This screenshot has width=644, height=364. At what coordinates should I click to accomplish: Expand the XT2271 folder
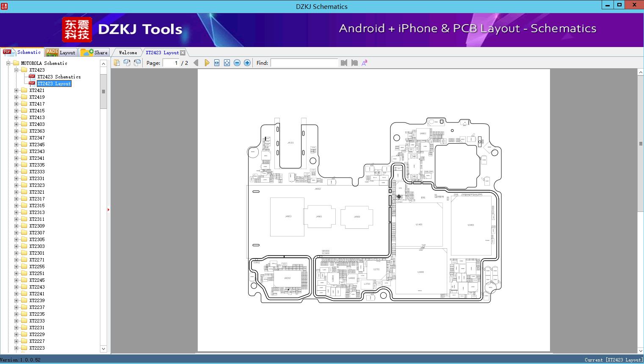pos(16,260)
